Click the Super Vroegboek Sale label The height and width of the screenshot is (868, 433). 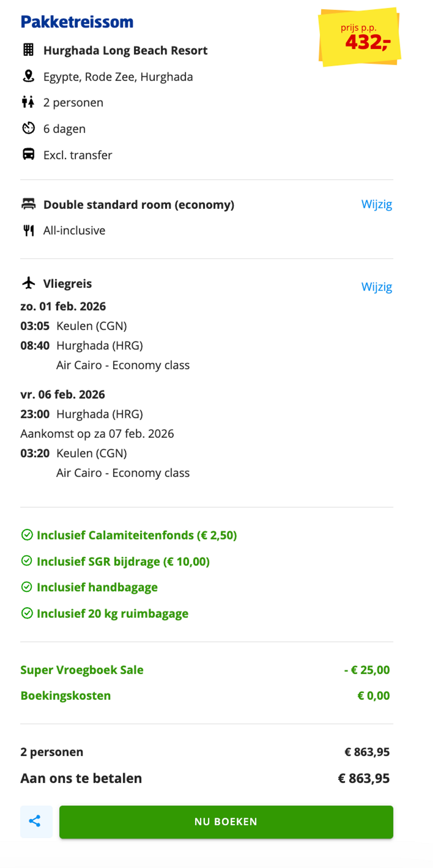(x=82, y=670)
